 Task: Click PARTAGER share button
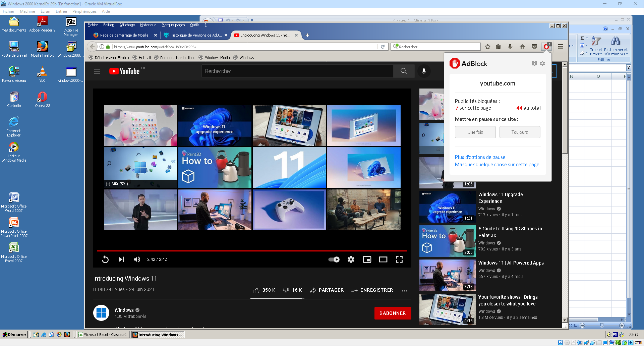click(x=327, y=290)
